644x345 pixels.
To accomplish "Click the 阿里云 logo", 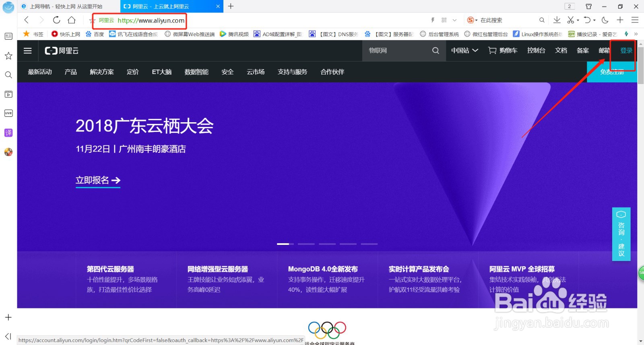I will click(62, 51).
